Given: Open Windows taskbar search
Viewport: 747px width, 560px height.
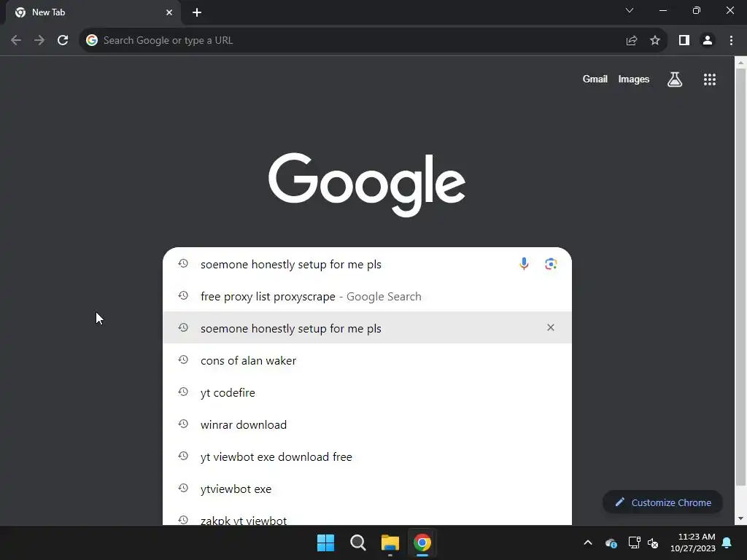Looking at the screenshot, I should click(357, 542).
